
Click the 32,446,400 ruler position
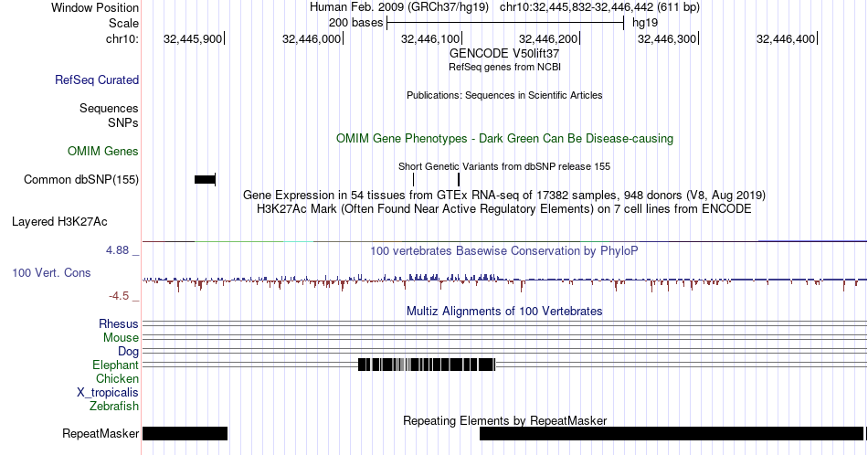[786, 38]
